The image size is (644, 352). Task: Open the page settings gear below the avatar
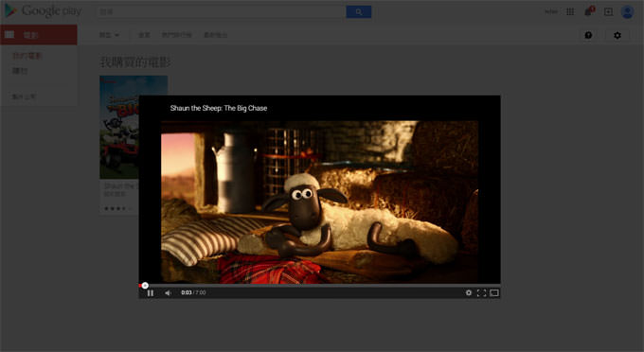tap(617, 35)
